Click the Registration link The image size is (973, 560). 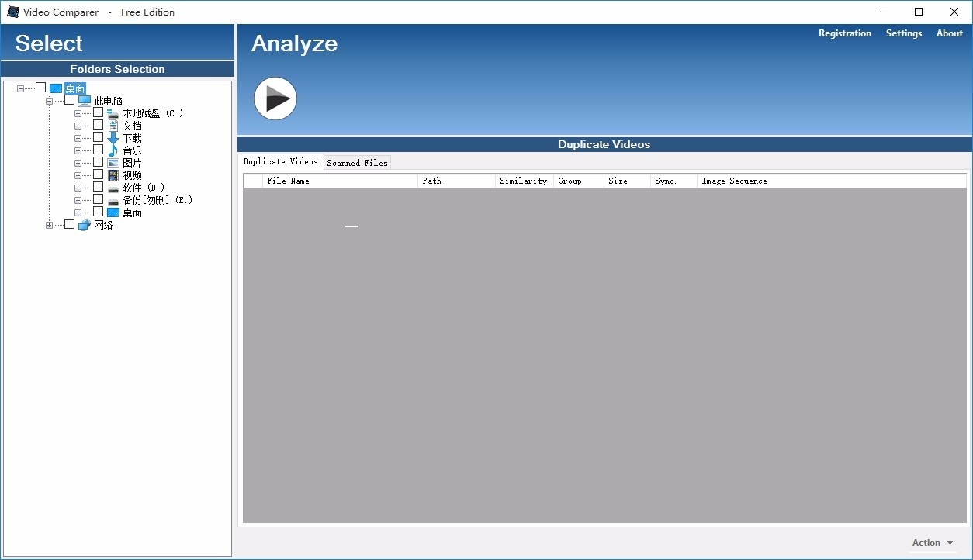[844, 33]
